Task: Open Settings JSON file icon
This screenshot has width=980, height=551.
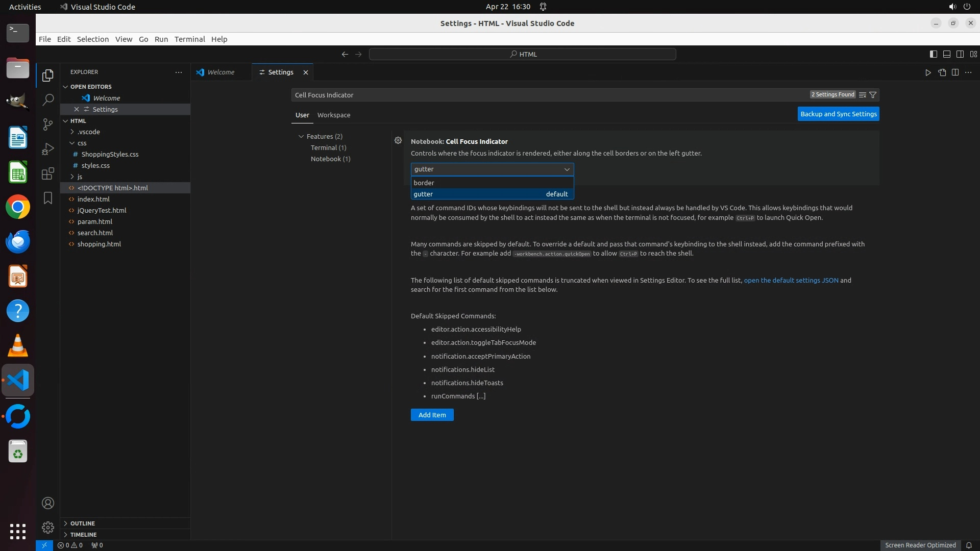Action: [x=942, y=72]
